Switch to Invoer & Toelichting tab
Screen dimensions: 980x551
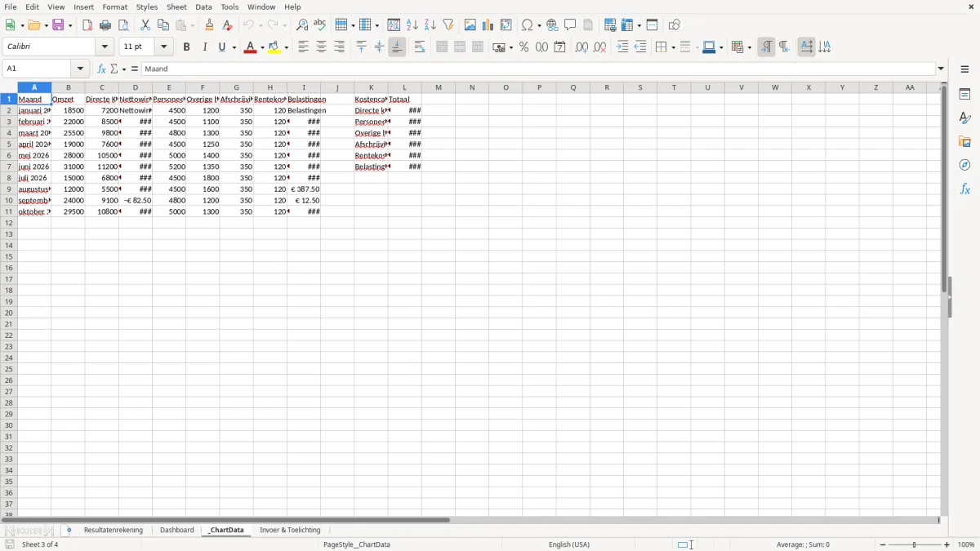click(x=290, y=530)
